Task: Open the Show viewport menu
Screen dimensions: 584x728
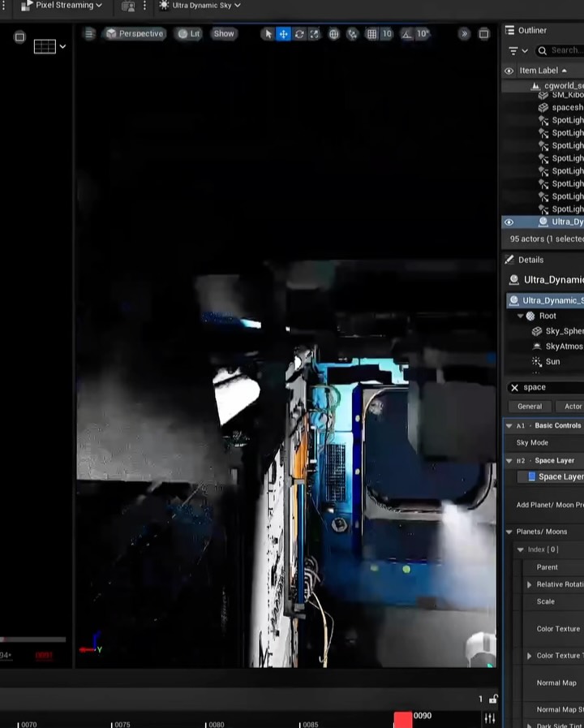Action: [x=224, y=34]
